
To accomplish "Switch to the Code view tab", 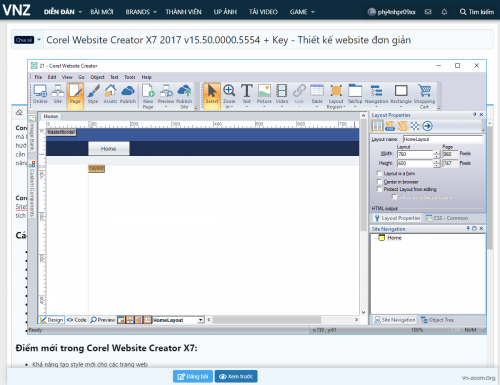I will [x=77, y=320].
